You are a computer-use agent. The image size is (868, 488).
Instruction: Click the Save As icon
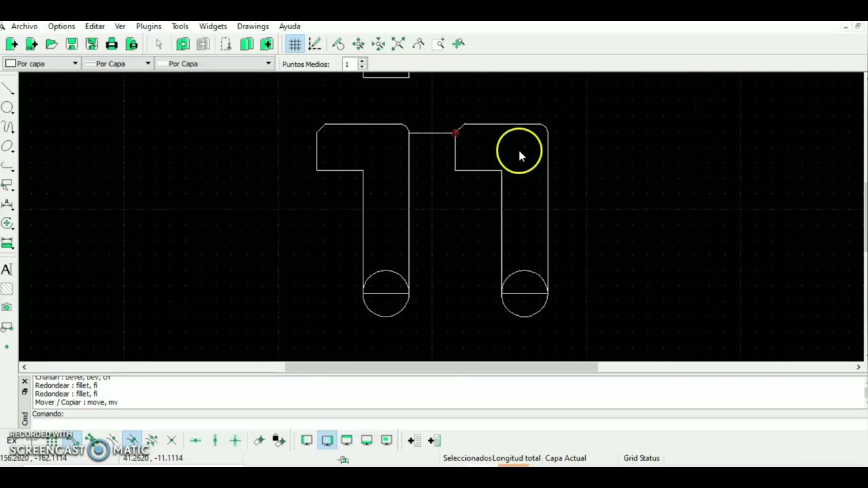[92, 44]
